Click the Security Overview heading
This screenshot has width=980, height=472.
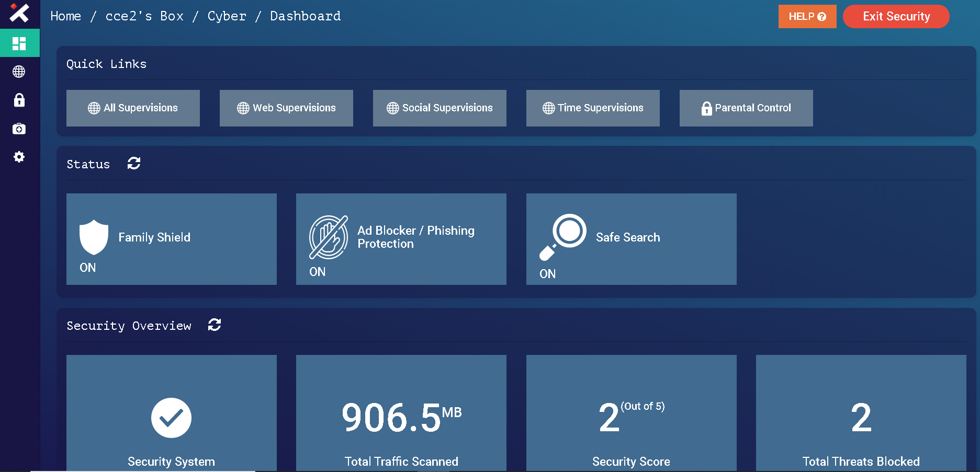pyautogui.click(x=129, y=326)
